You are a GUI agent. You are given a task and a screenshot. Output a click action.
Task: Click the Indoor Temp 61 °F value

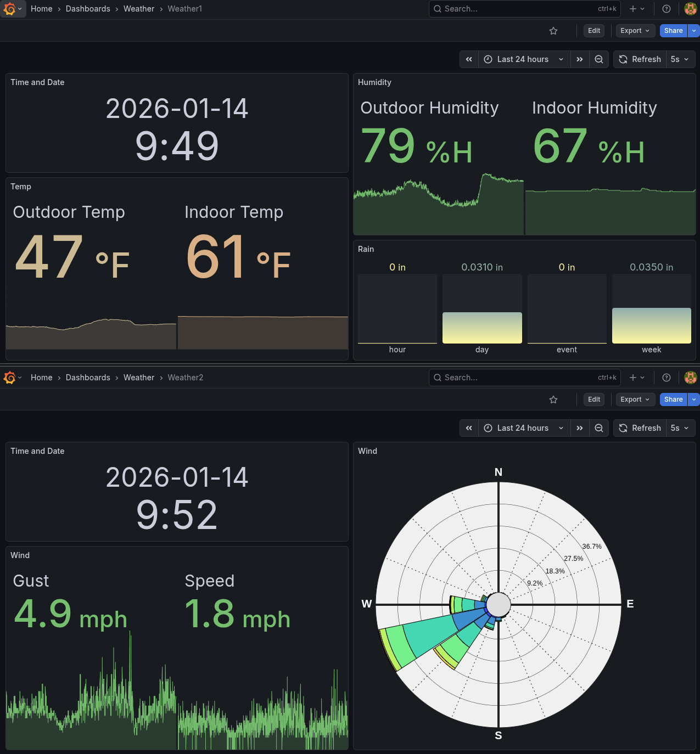(238, 257)
